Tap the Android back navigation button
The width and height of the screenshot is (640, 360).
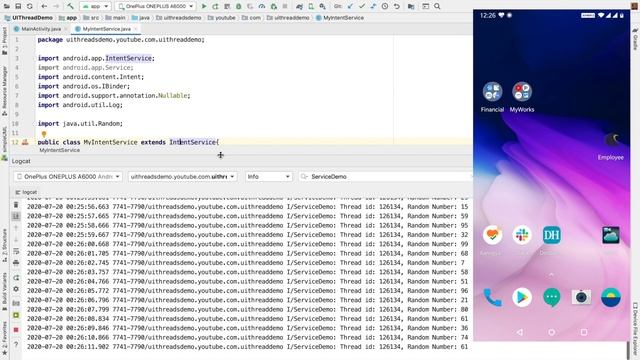520,332
